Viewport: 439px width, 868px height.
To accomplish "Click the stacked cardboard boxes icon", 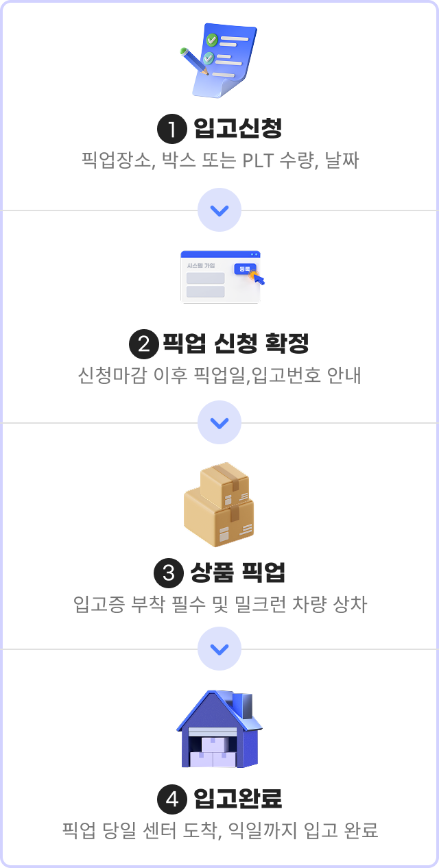I will (x=219, y=504).
